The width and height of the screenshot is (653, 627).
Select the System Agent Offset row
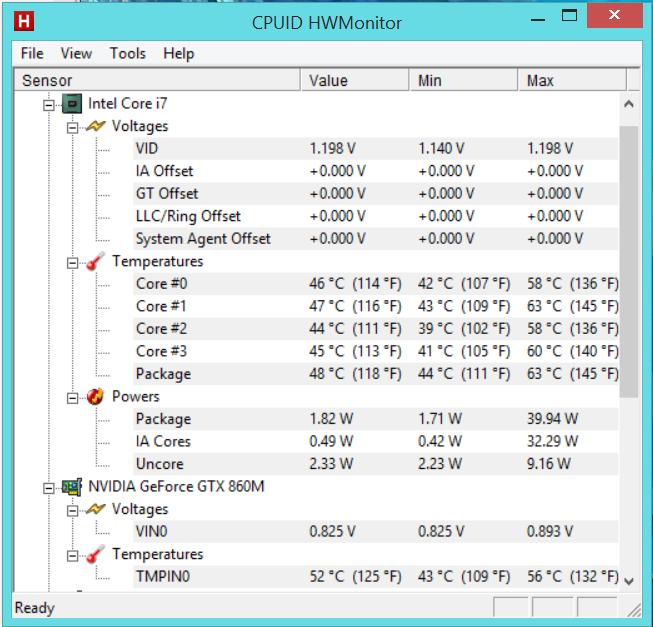pyautogui.click(x=376, y=239)
